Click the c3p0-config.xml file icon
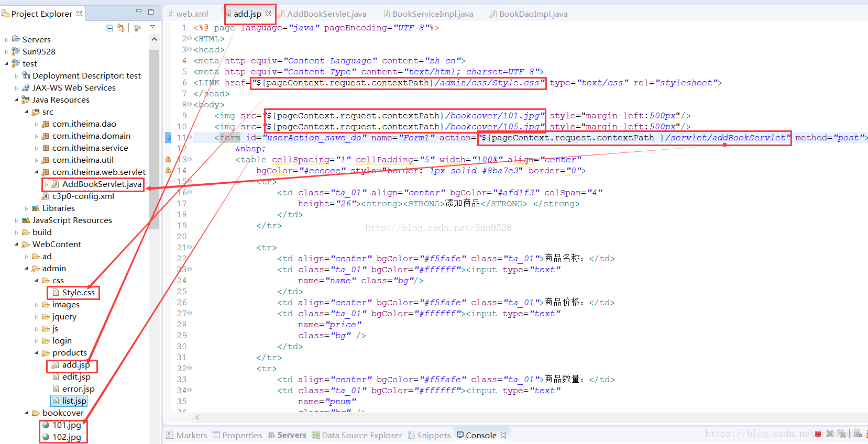The height and width of the screenshot is (444, 868). click(46, 196)
